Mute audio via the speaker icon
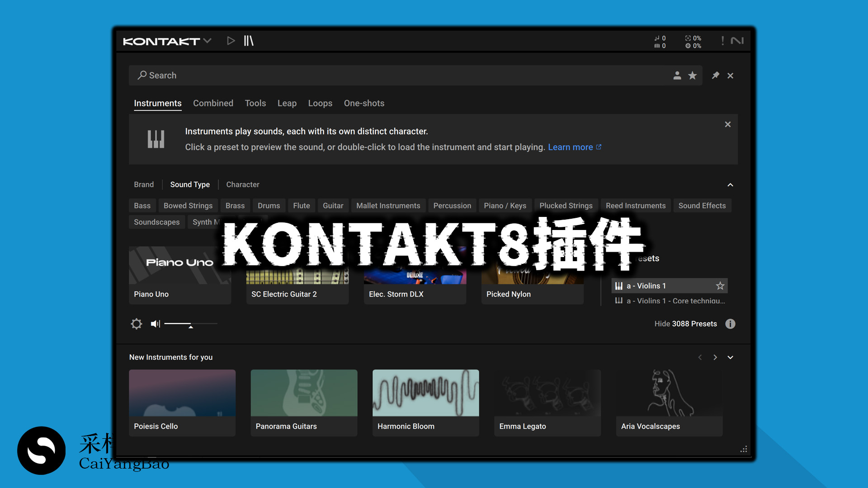The height and width of the screenshot is (488, 868). point(155,324)
